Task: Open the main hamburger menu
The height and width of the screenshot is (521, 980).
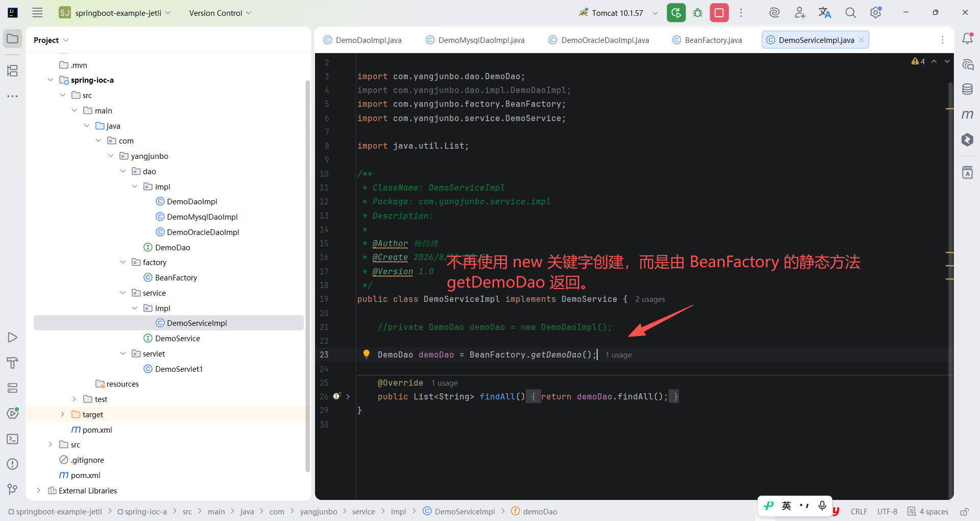Action: 37,13
